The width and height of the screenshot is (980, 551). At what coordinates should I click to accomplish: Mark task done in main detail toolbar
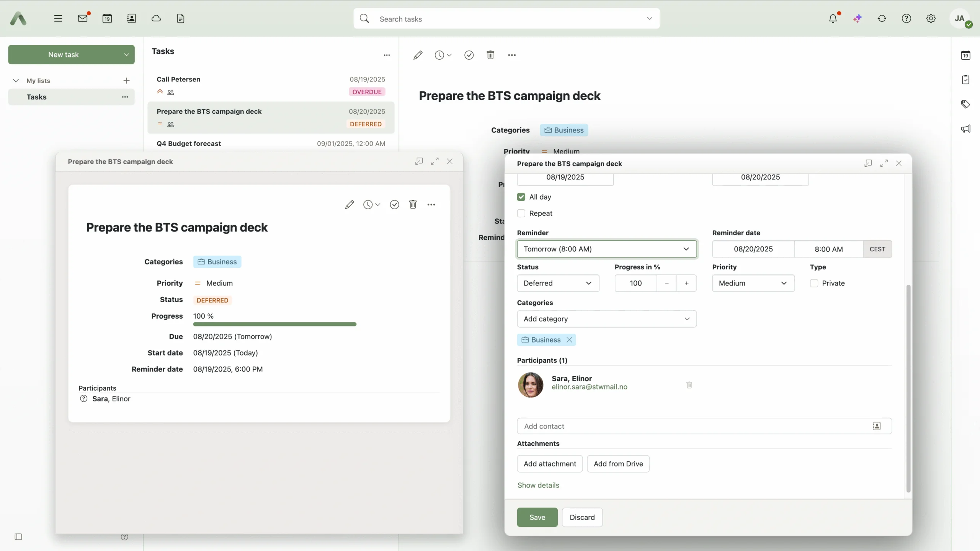pyautogui.click(x=469, y=55)
